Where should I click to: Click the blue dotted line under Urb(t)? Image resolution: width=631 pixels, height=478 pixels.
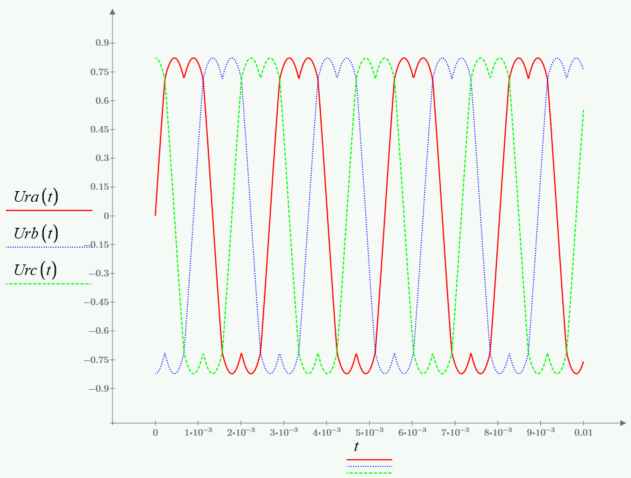tap(49, 247)
